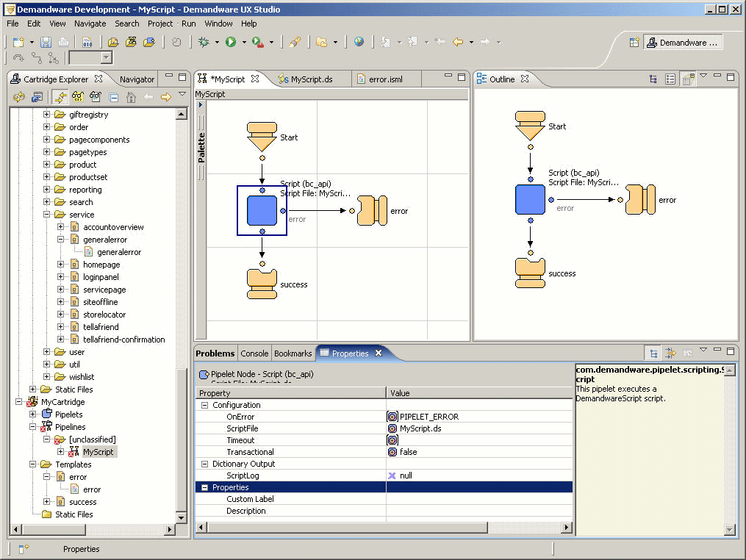The height and width of the screenshot is (560, 746).
Task: Select the tellafriend-confirmation template
Action: point(123,340)
